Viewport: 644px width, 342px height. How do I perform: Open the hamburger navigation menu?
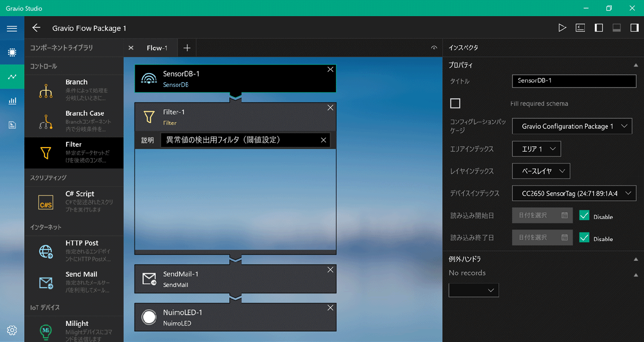point(12,28)
